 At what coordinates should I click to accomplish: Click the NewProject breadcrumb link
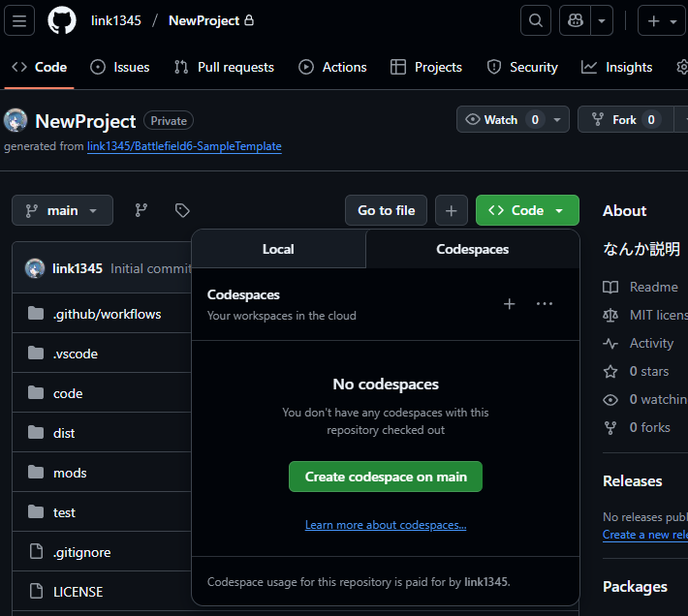(x=204, y=20)
